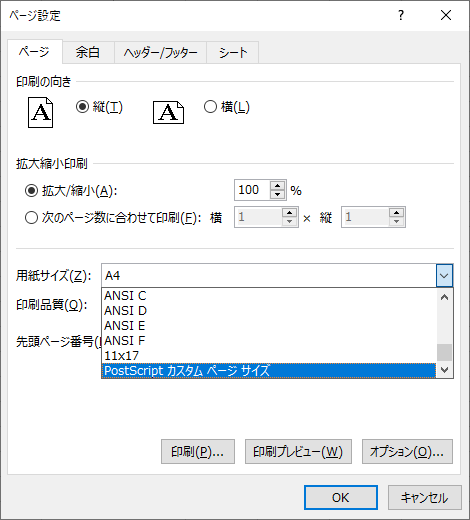Click the paper list scrollbar thumb
Viewport: 470px width, 520px height.
click(x=444, y=352)
